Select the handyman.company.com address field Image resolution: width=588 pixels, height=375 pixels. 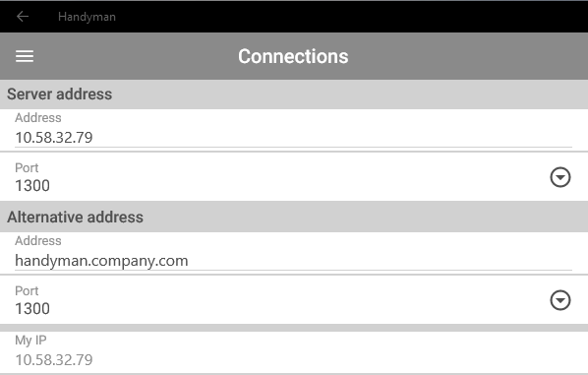point(293,261)
